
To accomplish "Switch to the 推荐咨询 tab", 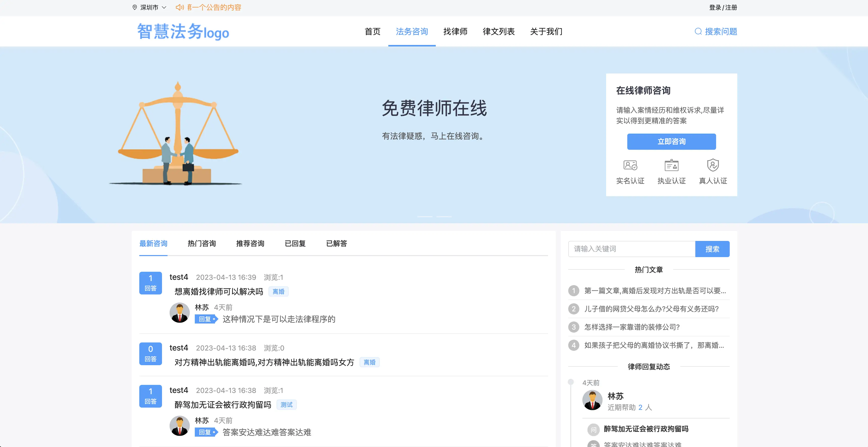I will 250,243.
